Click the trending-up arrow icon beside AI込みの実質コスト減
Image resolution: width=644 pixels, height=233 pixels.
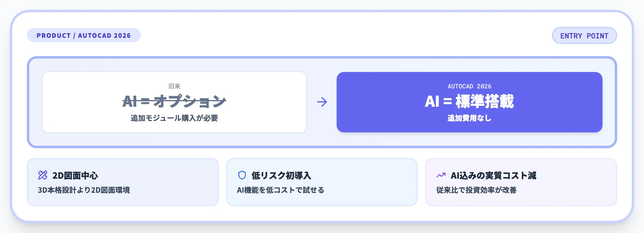[441, 175]
